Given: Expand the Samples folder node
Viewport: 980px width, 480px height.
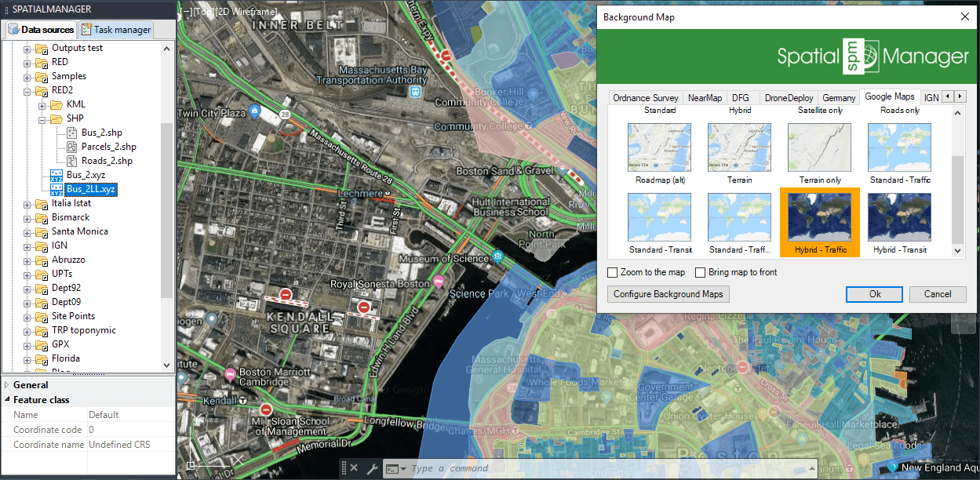Looking at the screenshot, I should pos(27,76).
